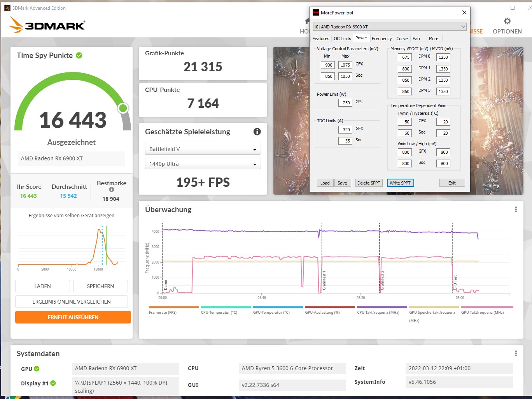532x399 pixels.
Task: Click the Grafiktest 2 timeline marker
Action: 382,280
